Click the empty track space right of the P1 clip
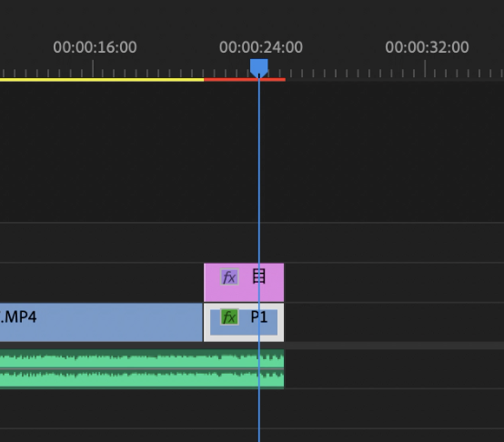The width and height of the screenshot is (504, 442). point(394,322)
